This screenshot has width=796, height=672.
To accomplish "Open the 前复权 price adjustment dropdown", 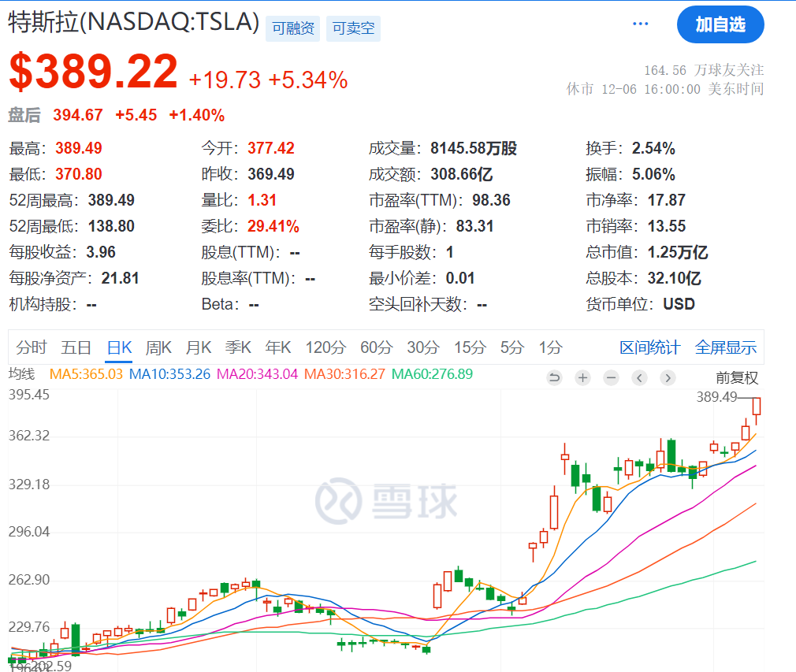I will pos(738,377).
